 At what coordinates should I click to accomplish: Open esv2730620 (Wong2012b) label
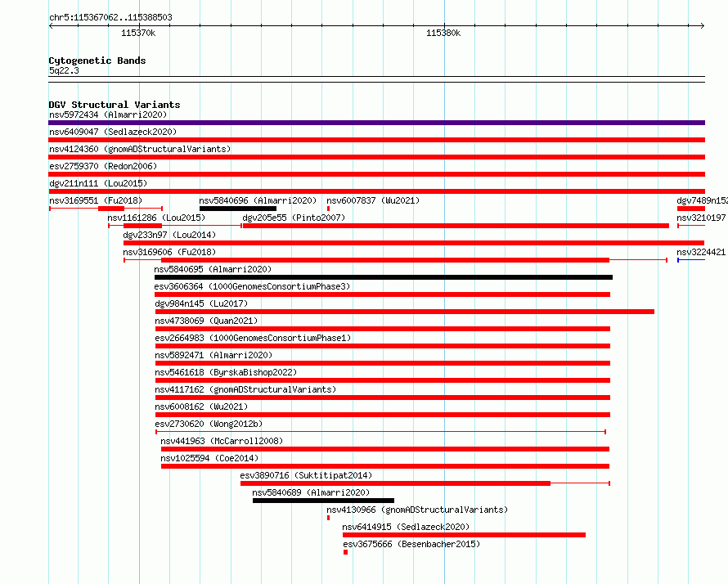pos(209,424)
